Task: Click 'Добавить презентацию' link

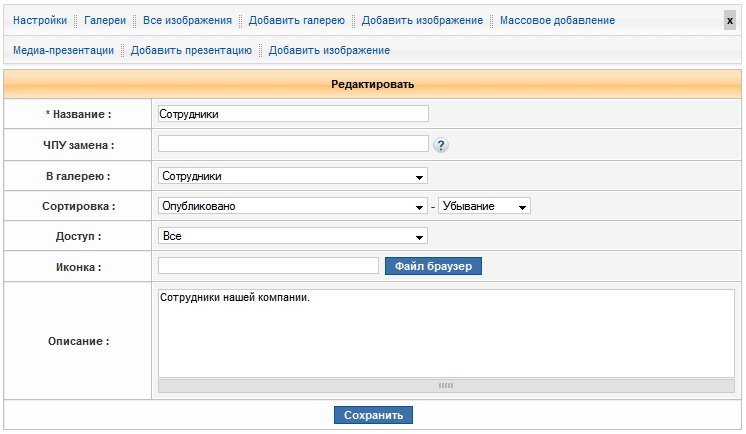Action: 191,50
